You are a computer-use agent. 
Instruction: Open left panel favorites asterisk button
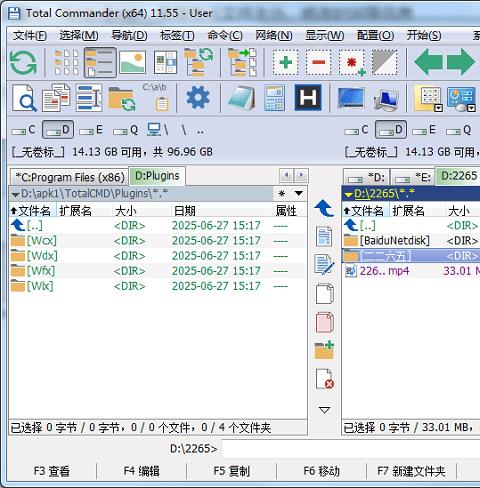(282, 193)
